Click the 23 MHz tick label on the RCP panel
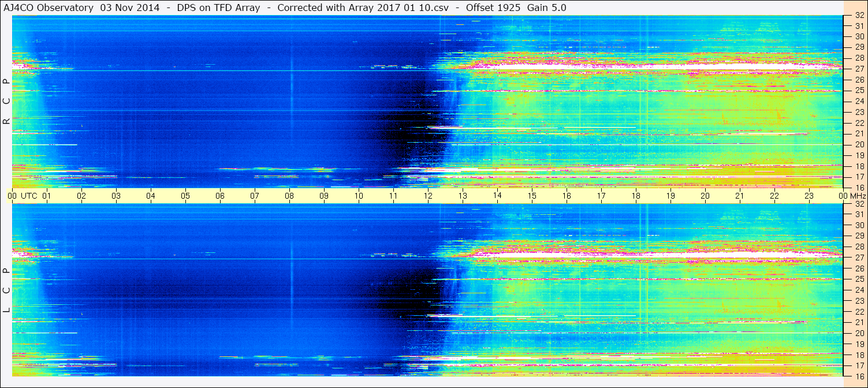The image size is (868, 388). (x=859, y=112)
